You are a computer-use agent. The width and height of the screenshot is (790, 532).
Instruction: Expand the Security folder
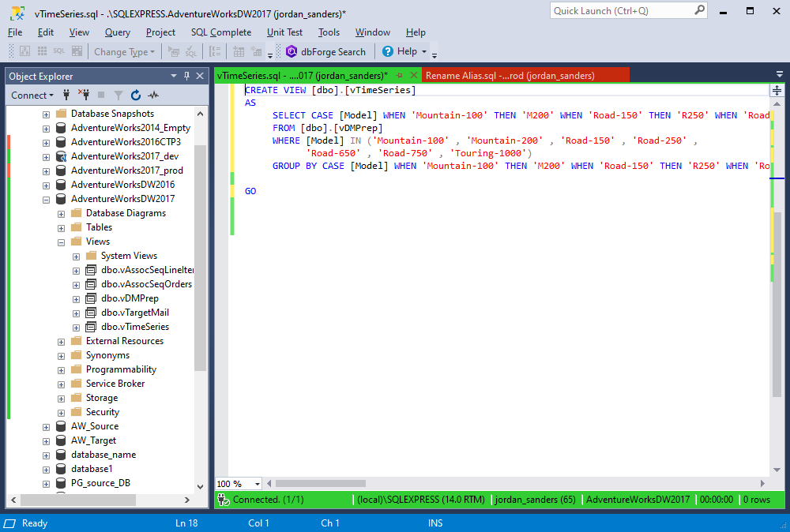tap(61, 413)
